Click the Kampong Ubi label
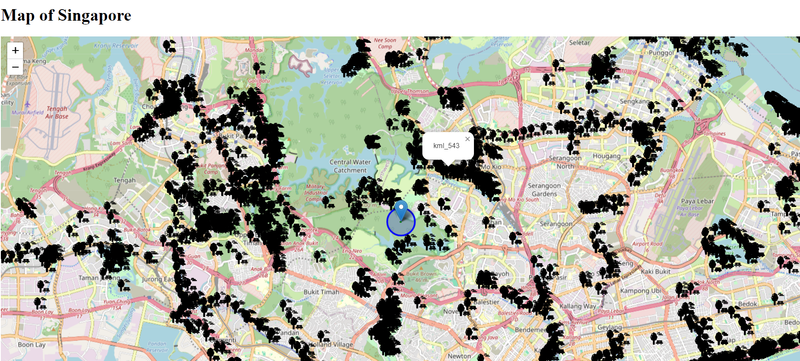 (x=641, y=291)
